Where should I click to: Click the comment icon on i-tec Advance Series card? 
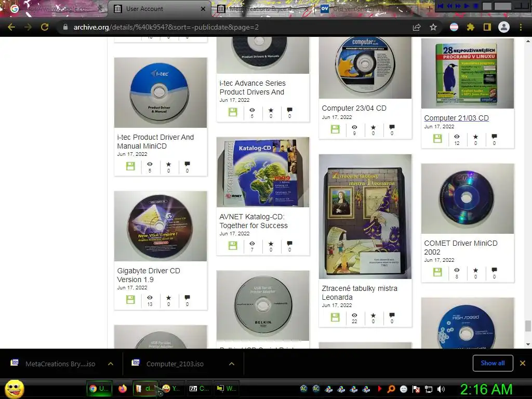click(x=289, y=110)
